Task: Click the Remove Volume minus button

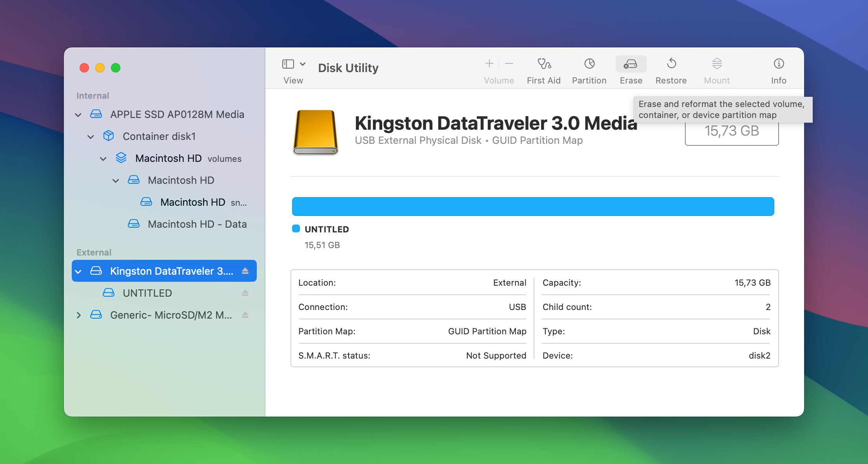Action: tap(509, 63)
